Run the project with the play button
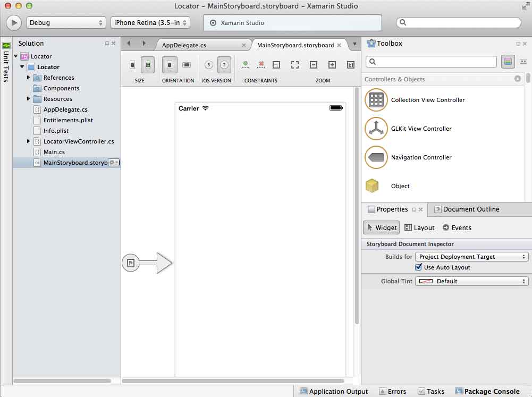 (x=14, y=23)
